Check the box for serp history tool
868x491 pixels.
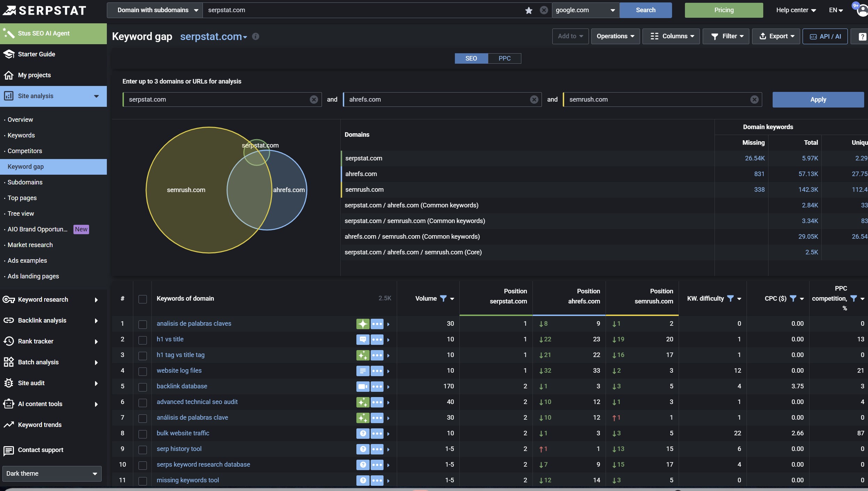143,450
